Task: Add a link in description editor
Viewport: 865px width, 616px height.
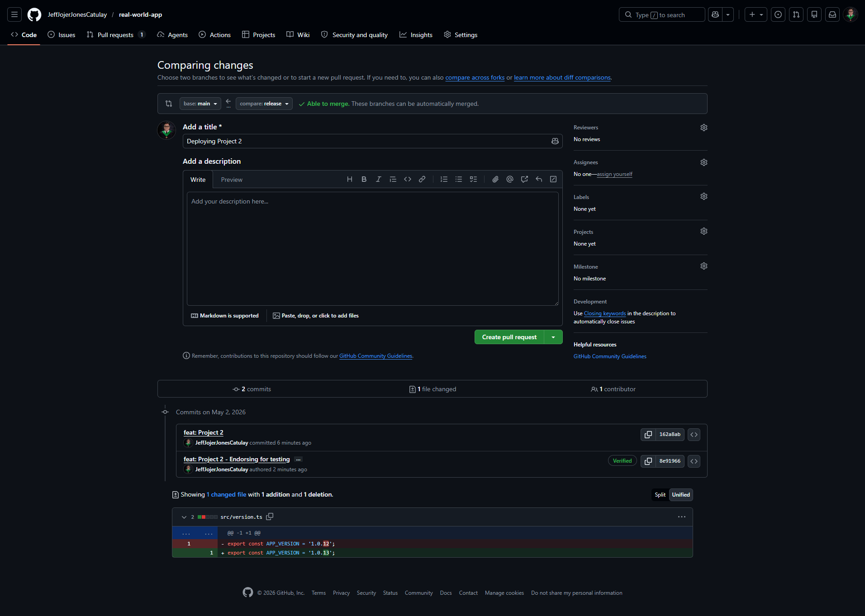Action: coord(422,180)
